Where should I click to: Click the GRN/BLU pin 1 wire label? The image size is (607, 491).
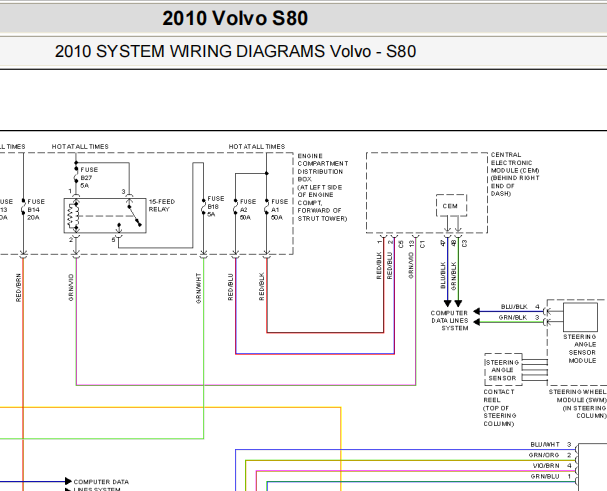pyautogui.click(x=545, y=476)
